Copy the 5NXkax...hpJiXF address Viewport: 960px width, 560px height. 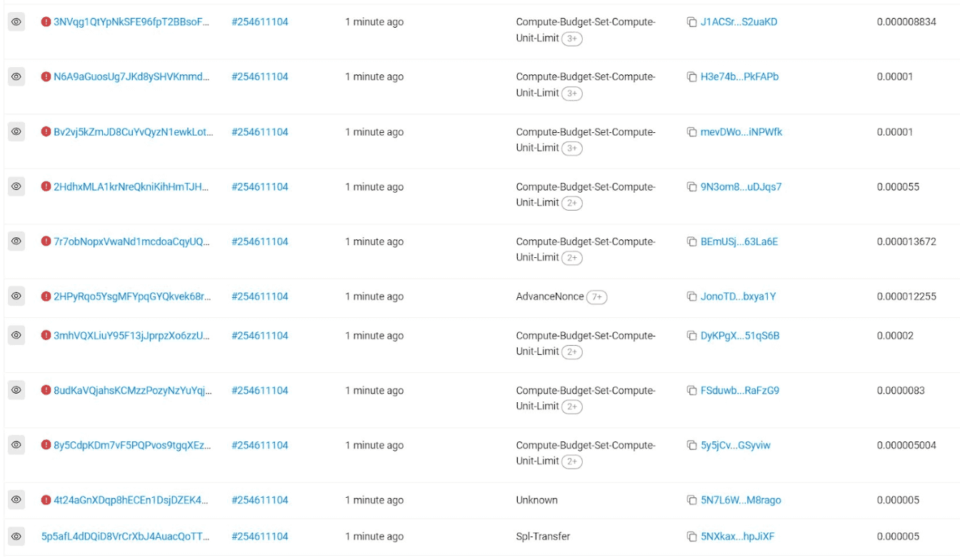point(691,536)
